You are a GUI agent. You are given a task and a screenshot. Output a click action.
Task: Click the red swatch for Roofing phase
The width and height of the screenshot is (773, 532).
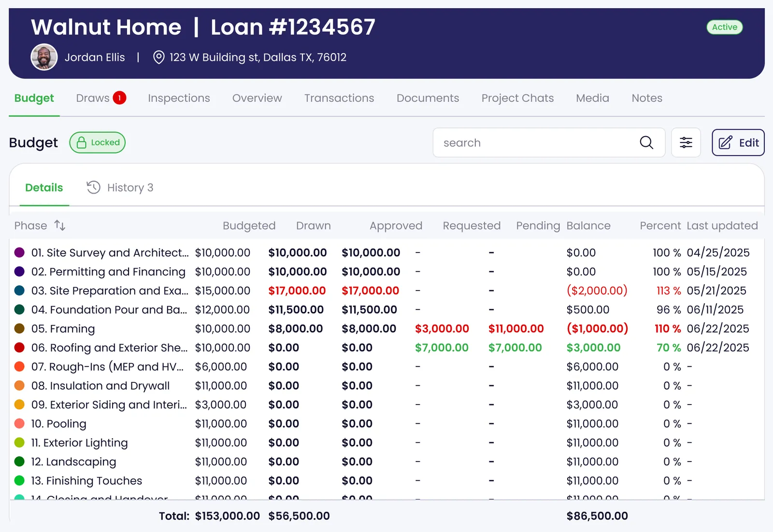19,348
